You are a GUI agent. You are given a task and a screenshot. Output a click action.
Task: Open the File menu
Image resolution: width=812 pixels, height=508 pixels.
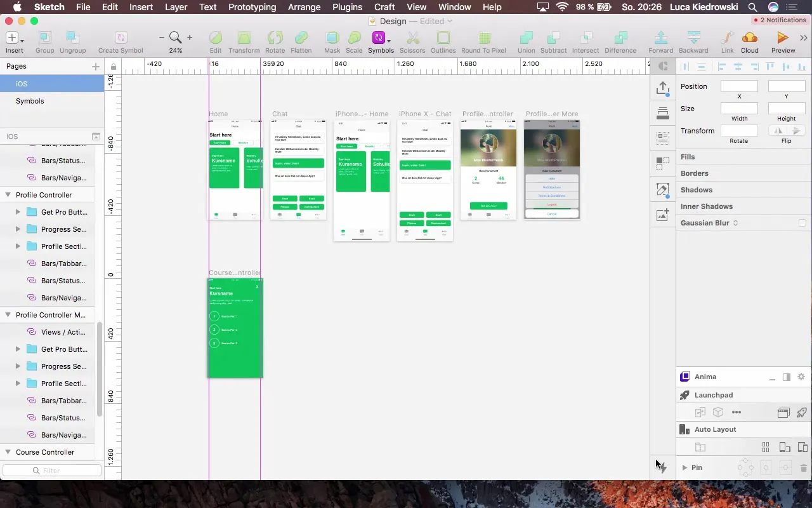(x=83, y=7)
